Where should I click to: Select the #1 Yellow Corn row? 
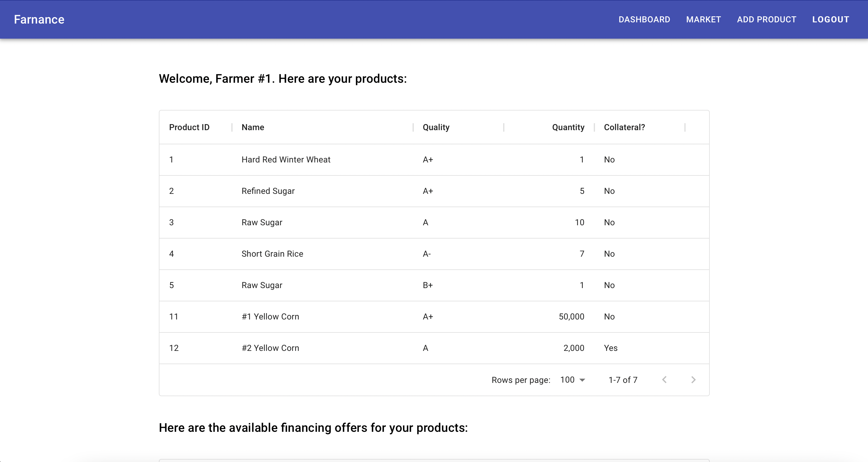coord(270,316)
